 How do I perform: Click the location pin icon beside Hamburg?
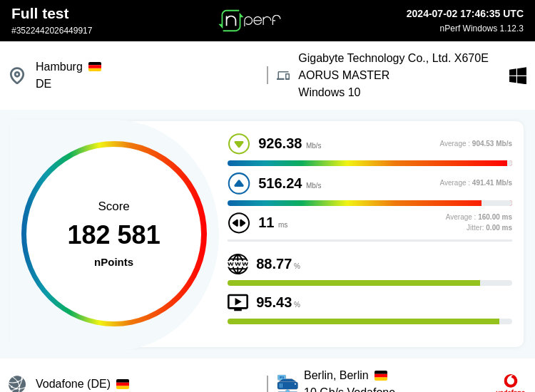(x=17, y=76)
